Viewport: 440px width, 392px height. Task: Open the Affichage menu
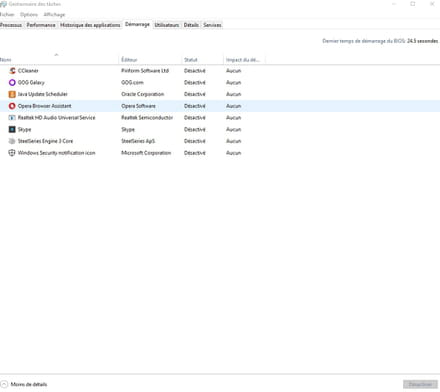coord(54,15)
